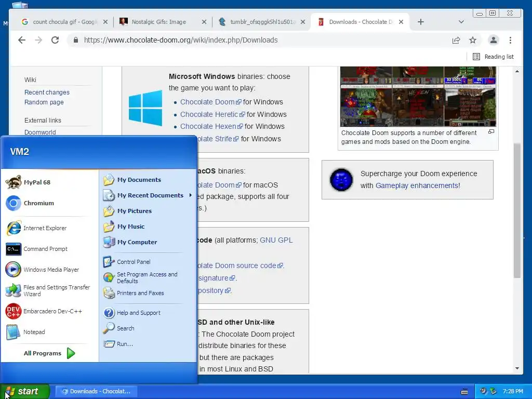This screenshot has width=532, height=399.
Task: Open Notepad from Start menu
Action: pos(49,332)
